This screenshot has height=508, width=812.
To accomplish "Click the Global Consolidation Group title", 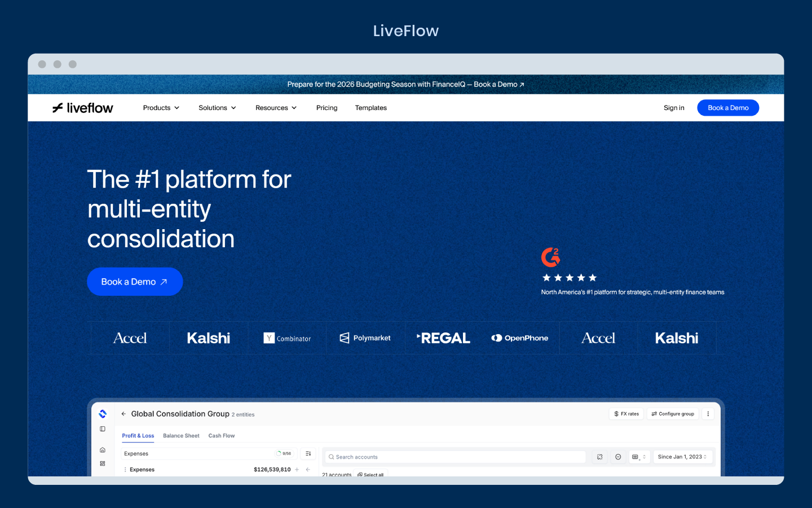I will [180, 414].
